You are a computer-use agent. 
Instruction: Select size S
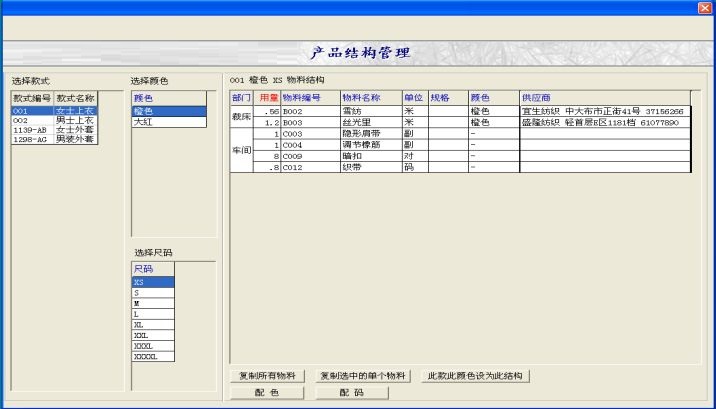153,293
